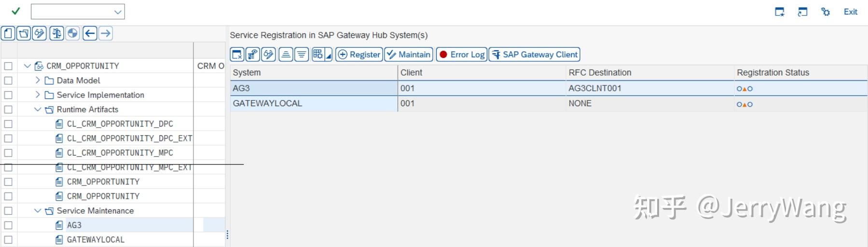The image size is (868, 247).
Task: Sort the table in descending order
Action: click(x=302, y=55)
